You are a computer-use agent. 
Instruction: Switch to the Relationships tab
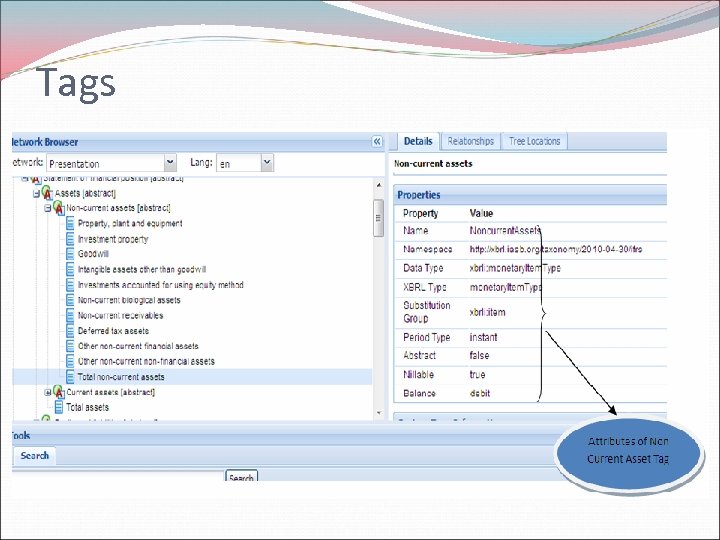click(471, 141)
